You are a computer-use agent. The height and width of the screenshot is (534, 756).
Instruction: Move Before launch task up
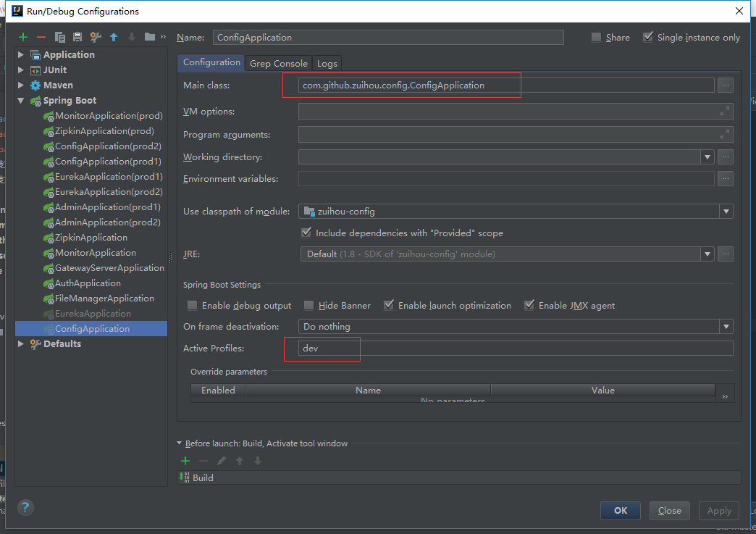(x=240, y=461)
